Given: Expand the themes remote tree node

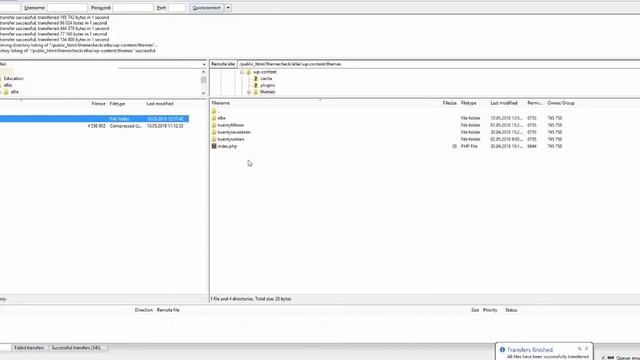Looking at the screenshot, I should (249, 92).
